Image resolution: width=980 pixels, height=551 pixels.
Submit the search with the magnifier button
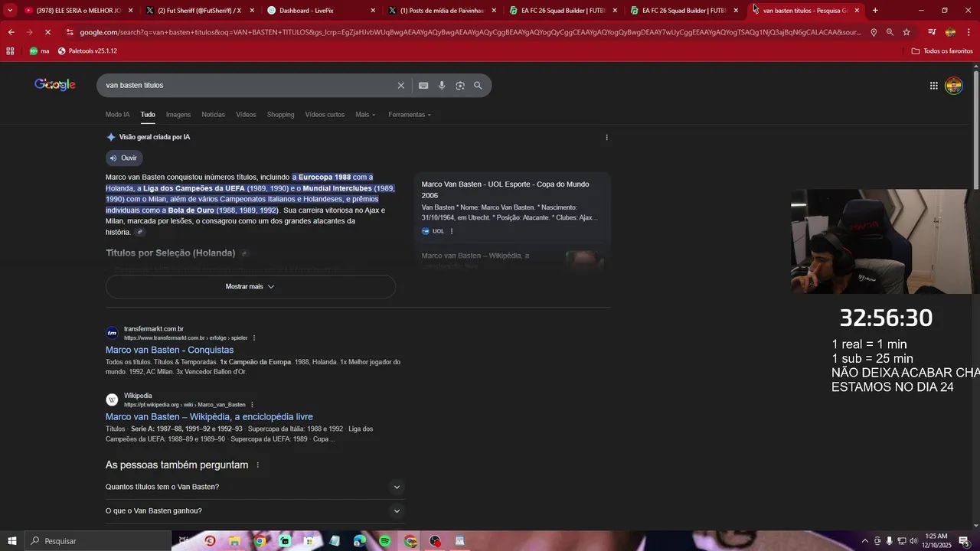pyautogui.click(x=478, y=86)
